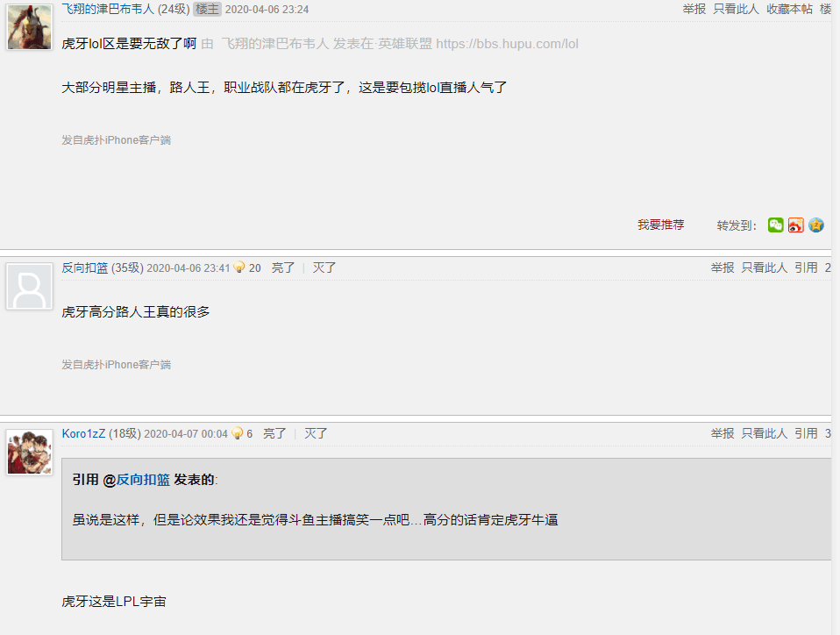The height and width of the screenshot is (635, 840).
Task: Open default avatar of 反向扣篮
Action: (x=30, y=286)
